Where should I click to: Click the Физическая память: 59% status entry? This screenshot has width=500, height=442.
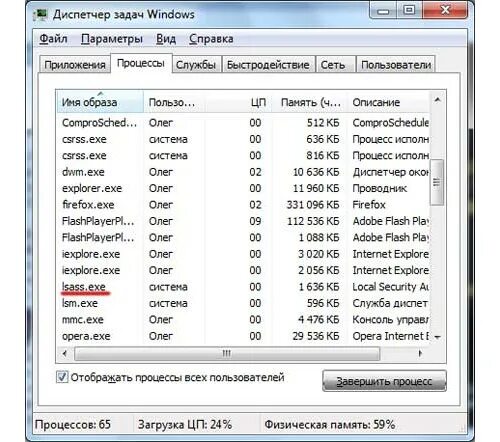point(330,424)
